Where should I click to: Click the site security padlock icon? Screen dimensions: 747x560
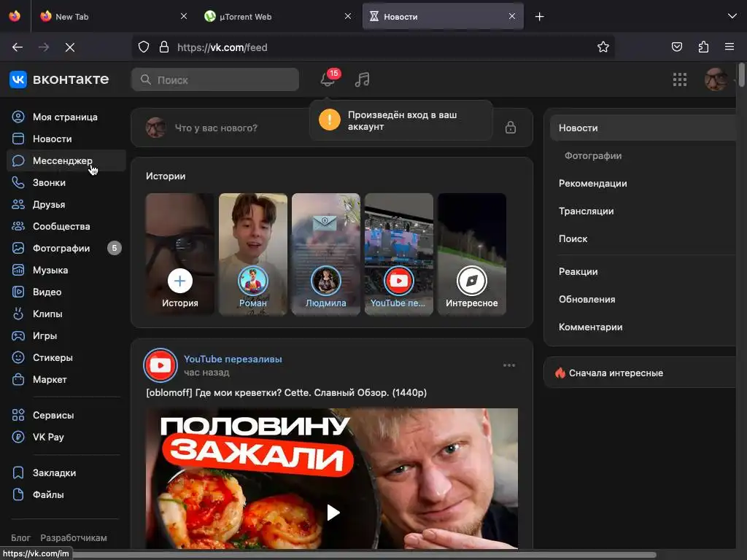(x=164, y=47)
